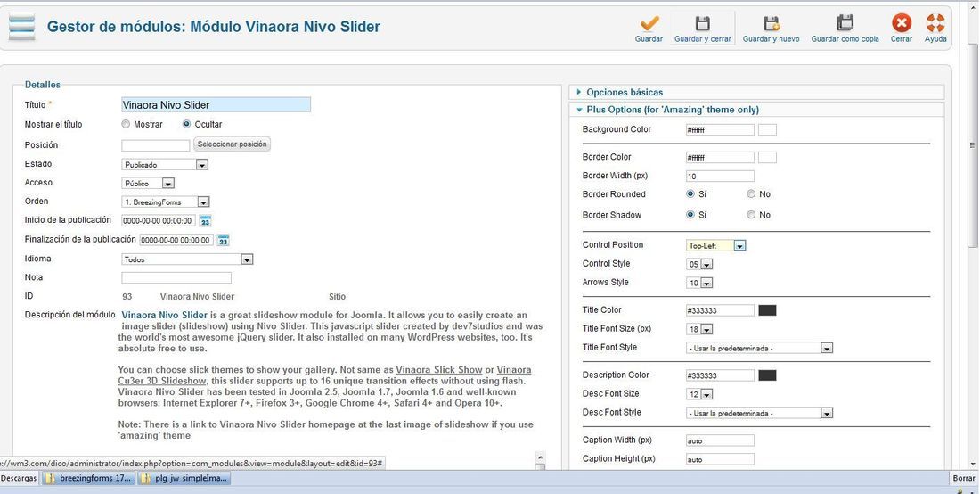Viewport: 980px width, 494px height.
Task: Click the Description Color swatch
Action: (x=767, y=375)
